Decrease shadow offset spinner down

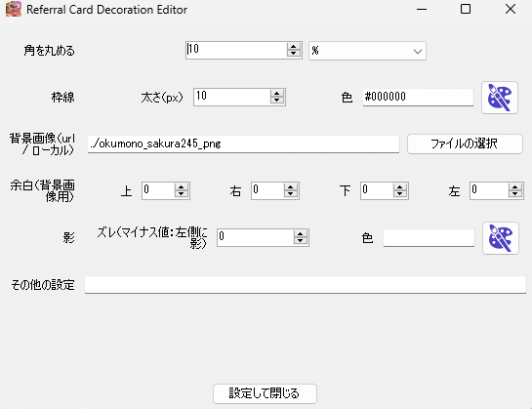tap(301, 241)
